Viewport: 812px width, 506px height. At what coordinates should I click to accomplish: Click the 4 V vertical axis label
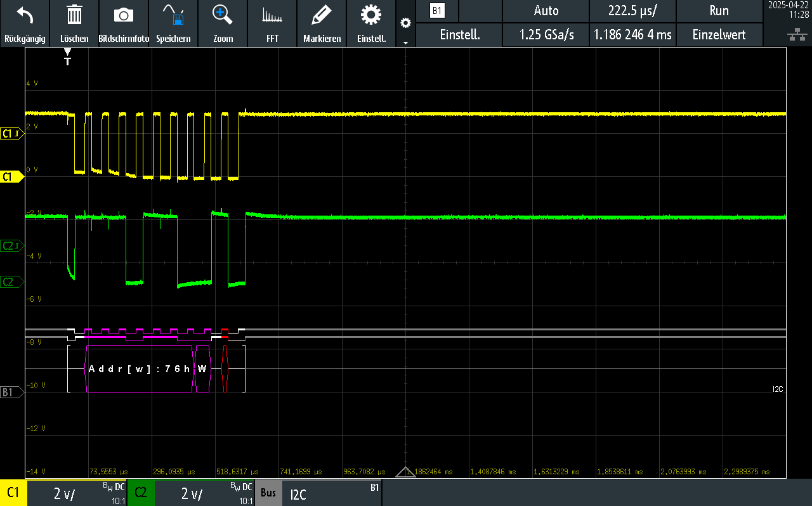click(x=32, y=84)
